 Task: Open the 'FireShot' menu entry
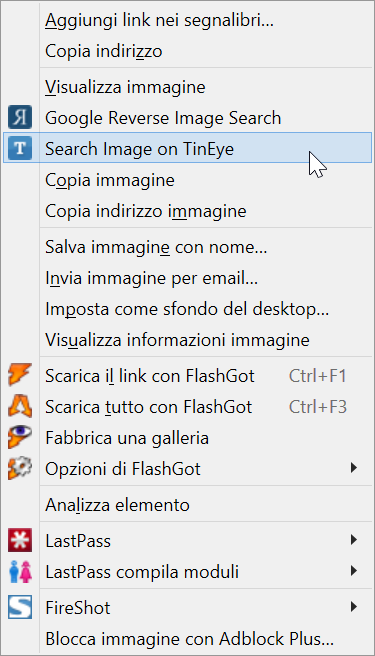coord(187,607)
